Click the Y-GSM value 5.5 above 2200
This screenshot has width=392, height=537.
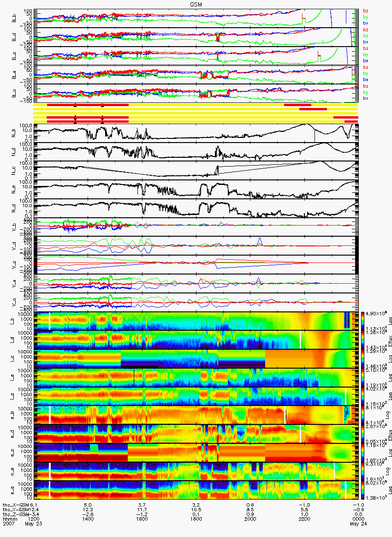pyautogui.click(x=304, y=510)
